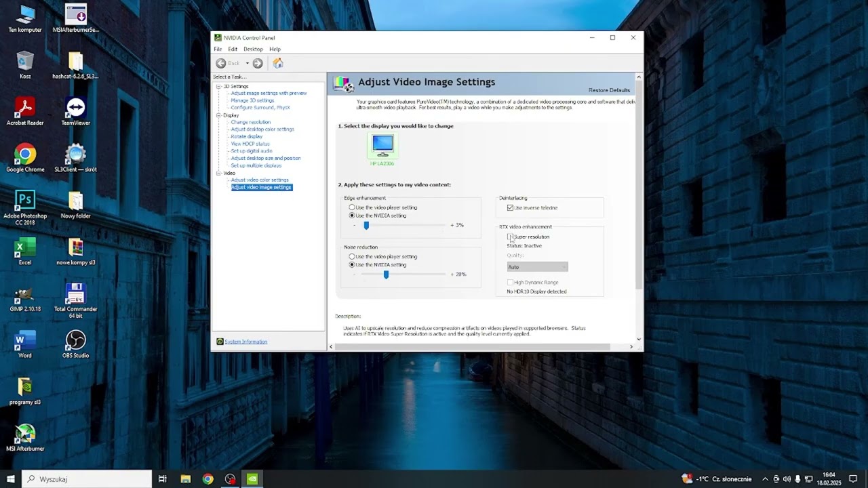
Task: Open Manage 3D settings task
Action: 252,100
